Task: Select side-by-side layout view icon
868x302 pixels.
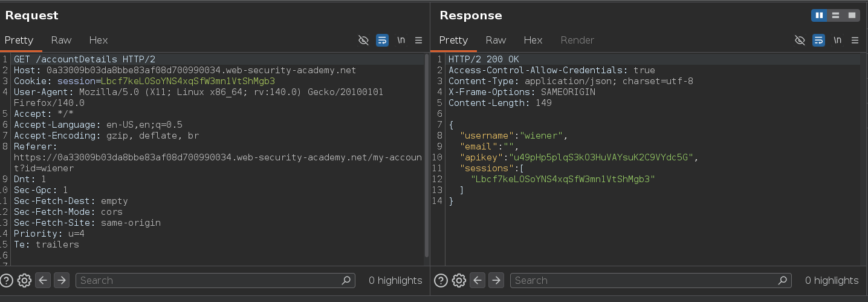Action: coord(820,15)
